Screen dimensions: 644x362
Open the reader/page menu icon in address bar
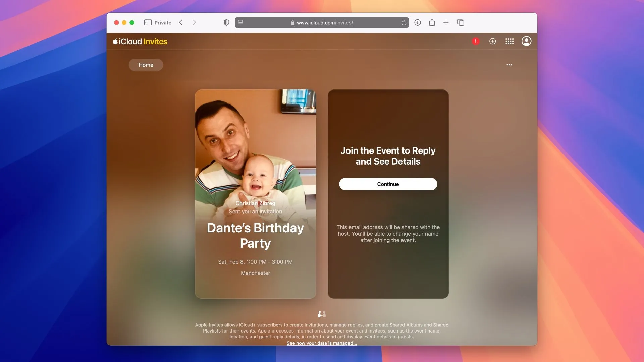(x=240, y=22)
